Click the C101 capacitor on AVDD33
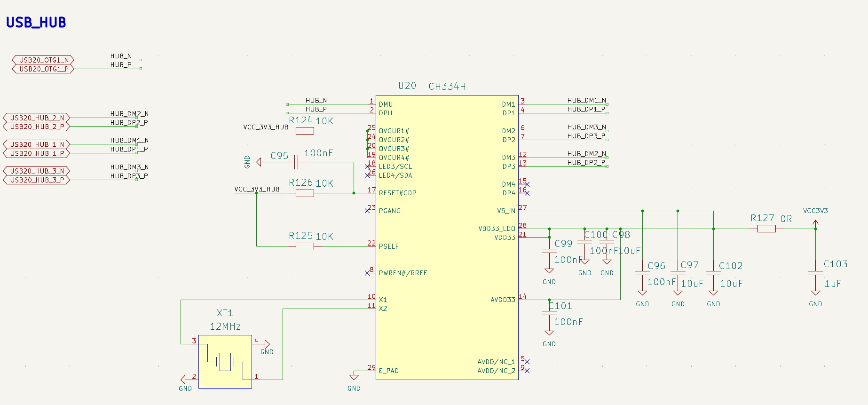868x405 pixels. (549, 313)
